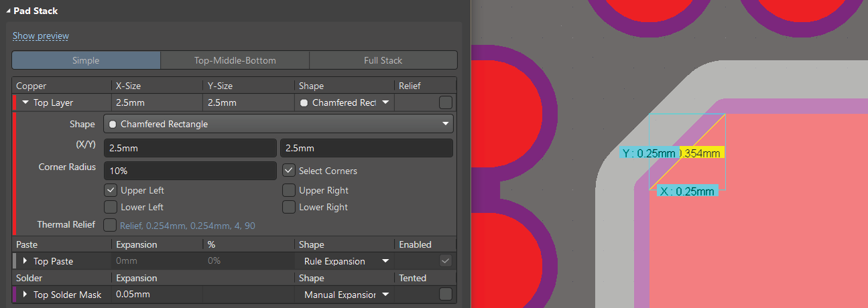Click the Corner Radius 10% field
The image size is (868, 308).
[x=190, y=171]
